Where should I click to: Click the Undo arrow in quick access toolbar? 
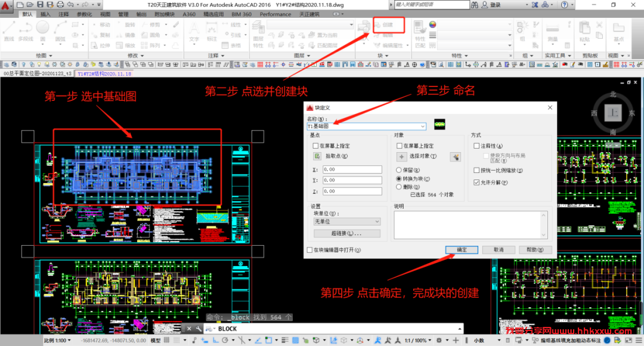pos(70,5)
